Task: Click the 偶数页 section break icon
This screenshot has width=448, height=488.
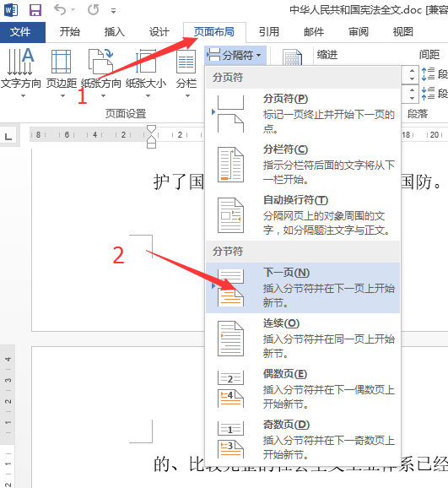Action: coord(230,389)
